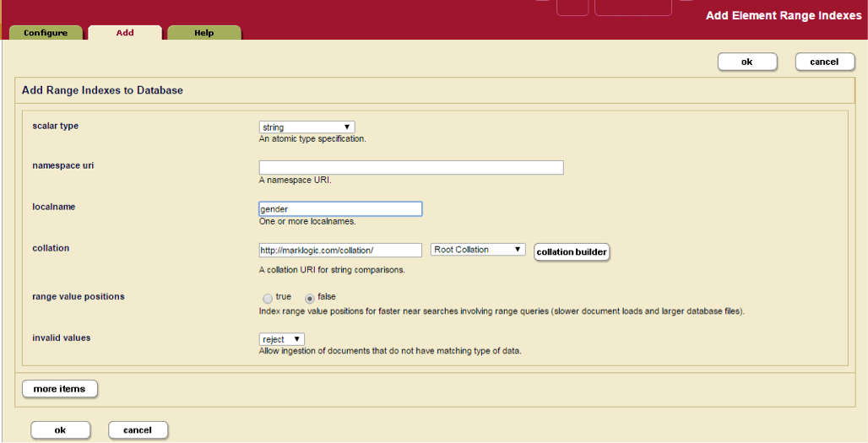This screenshot has height=443, width=868.
Task: Click the top cancel button
Action: pos(824,62)
